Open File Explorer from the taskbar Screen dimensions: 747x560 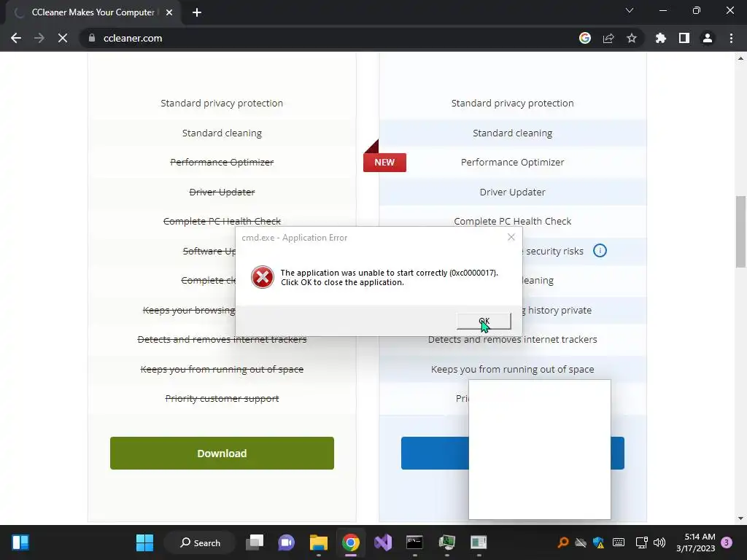tap(318, 542)
